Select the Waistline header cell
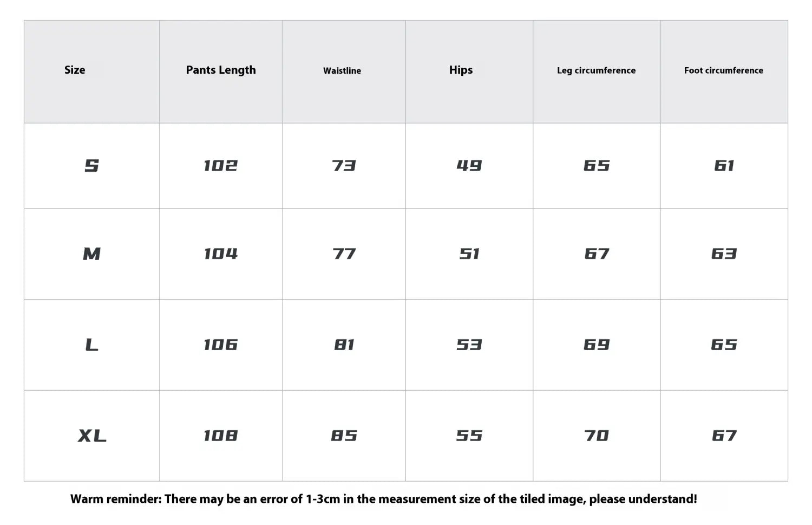 point(342,70)
